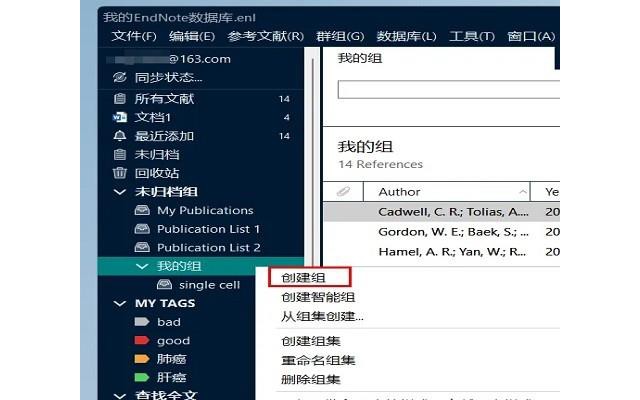Select 所有文献 in the sidebar
The image size is (640, 400).
pos(164,98)
